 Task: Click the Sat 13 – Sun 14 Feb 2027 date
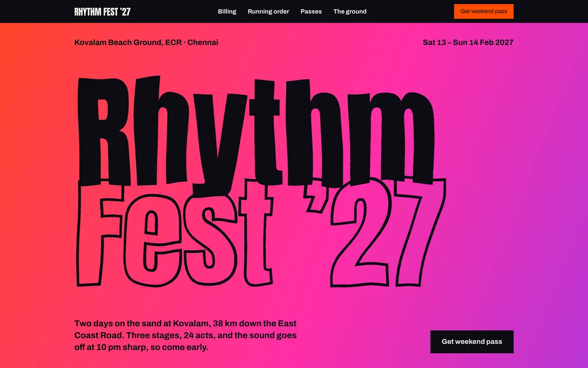(x=468, y=42)
